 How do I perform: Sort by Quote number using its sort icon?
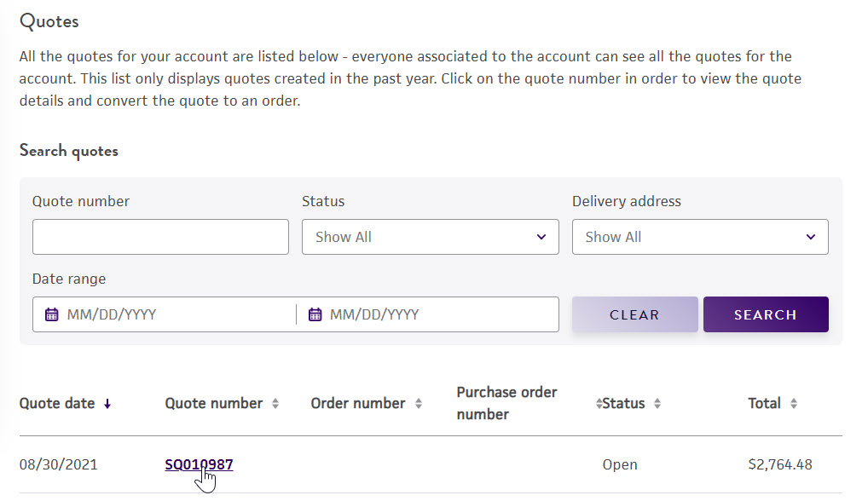click(277, 403)
